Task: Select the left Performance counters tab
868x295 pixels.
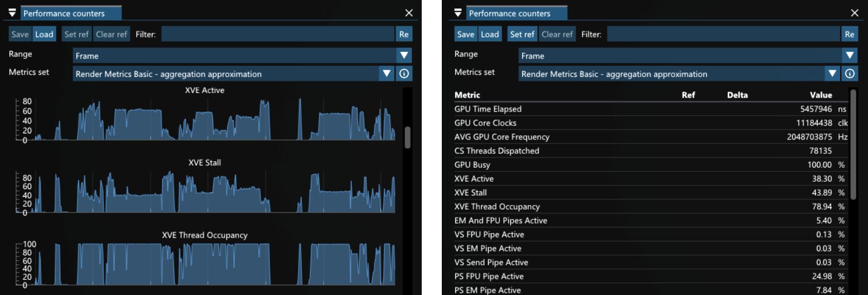Action: pyautogui.click(x=63, y=13)
